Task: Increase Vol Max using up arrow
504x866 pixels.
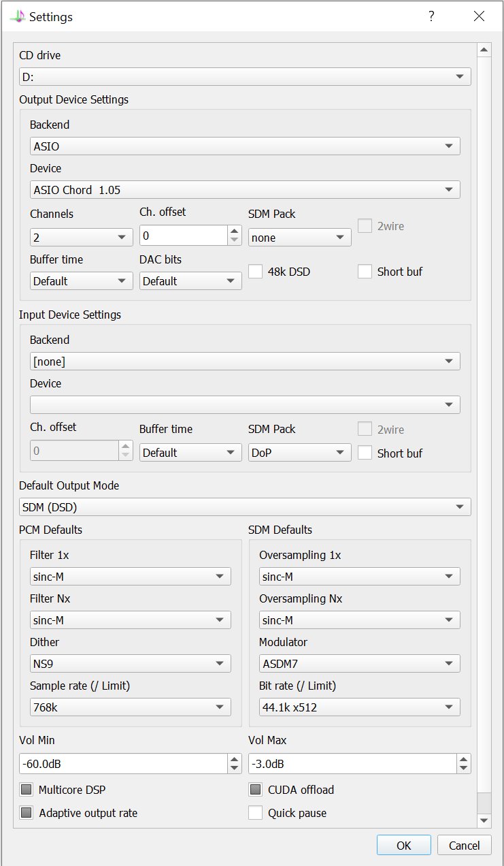Action: click(x=463, y=759)
